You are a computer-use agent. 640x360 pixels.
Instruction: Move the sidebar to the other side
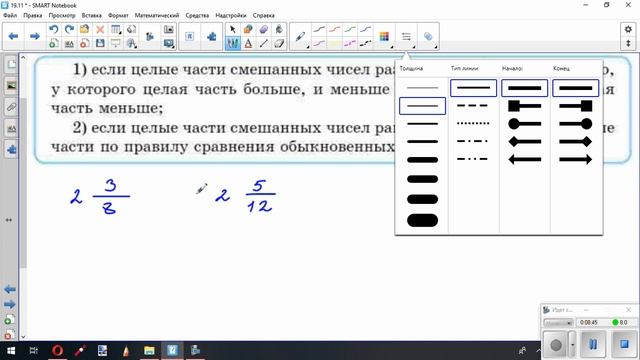tap(9, 220)
